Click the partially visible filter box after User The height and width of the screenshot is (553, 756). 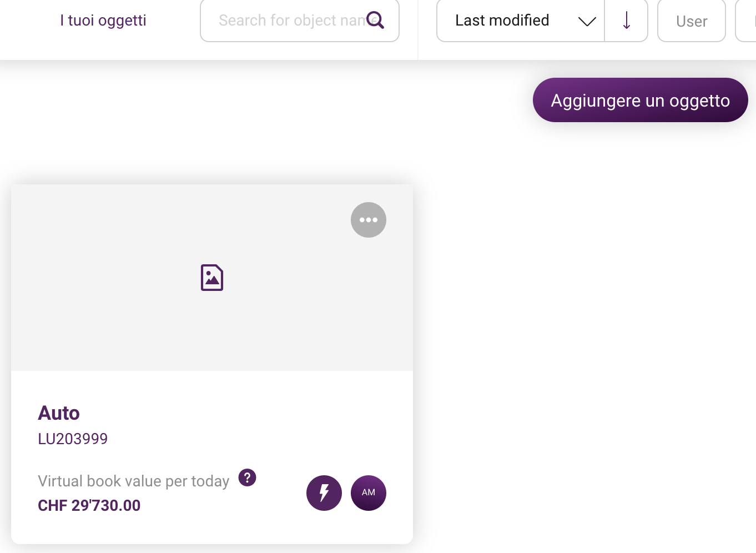(x=746, y=21)
